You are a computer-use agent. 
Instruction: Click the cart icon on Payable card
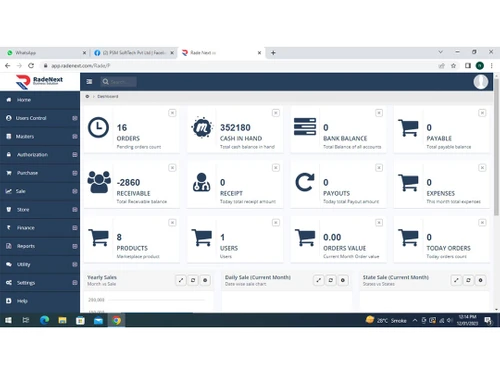pos(408,128)
